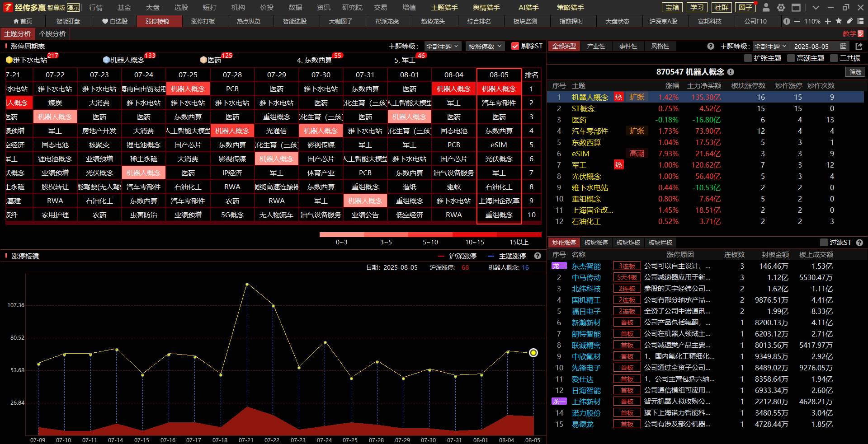Open the settings gear icon
The width and height of the screenshot is (868, 444).
[781, 8]
